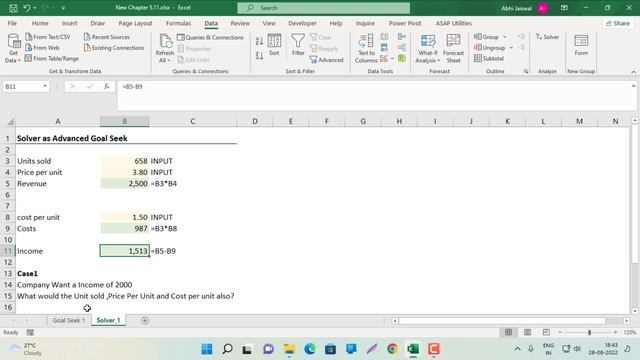Screen dimensions: 640x360
Task: Open the File menu
Action: [x=12, y=23]
